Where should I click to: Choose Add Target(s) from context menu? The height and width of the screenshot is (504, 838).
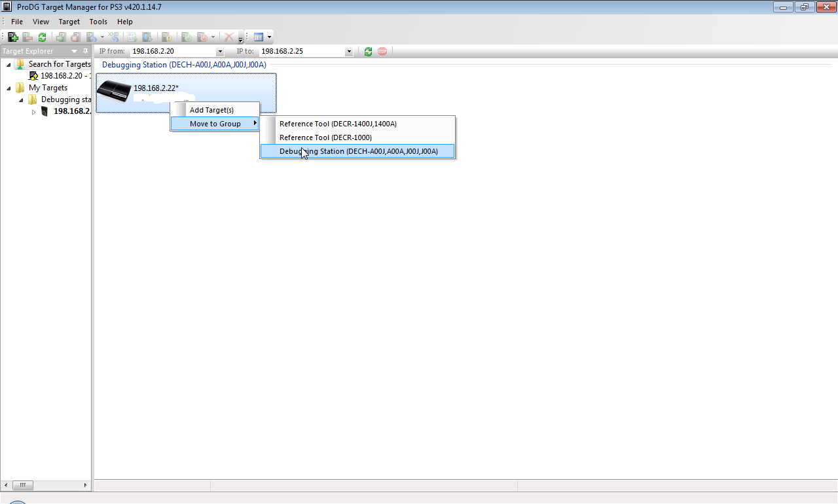pos(215,110)
